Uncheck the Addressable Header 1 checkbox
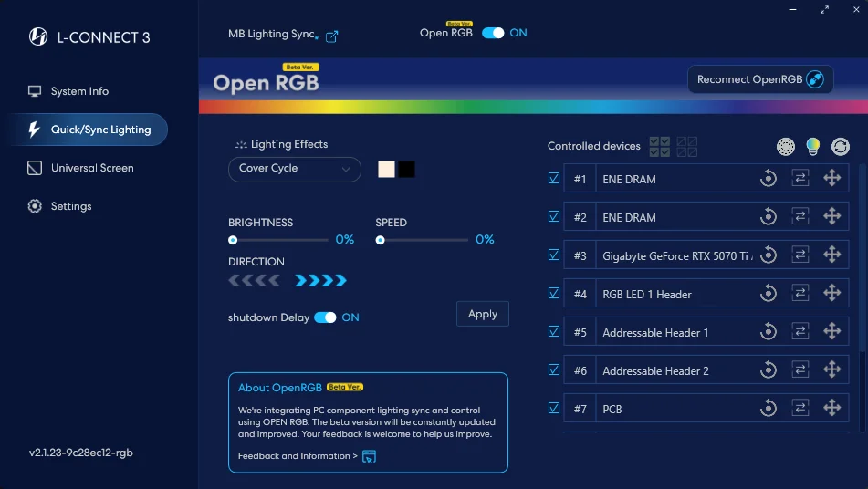868x489 pixels. [554, 331]
